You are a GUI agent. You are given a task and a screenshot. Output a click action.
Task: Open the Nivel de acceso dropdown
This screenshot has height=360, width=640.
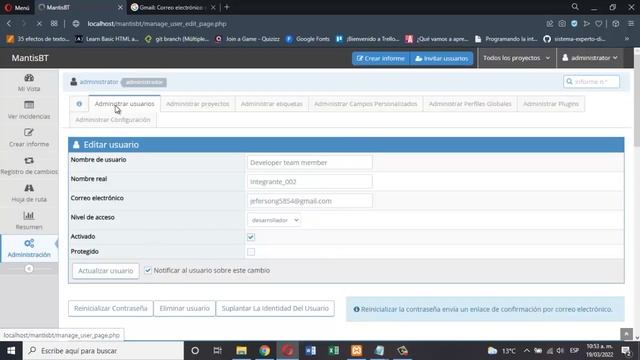point(274,220)
